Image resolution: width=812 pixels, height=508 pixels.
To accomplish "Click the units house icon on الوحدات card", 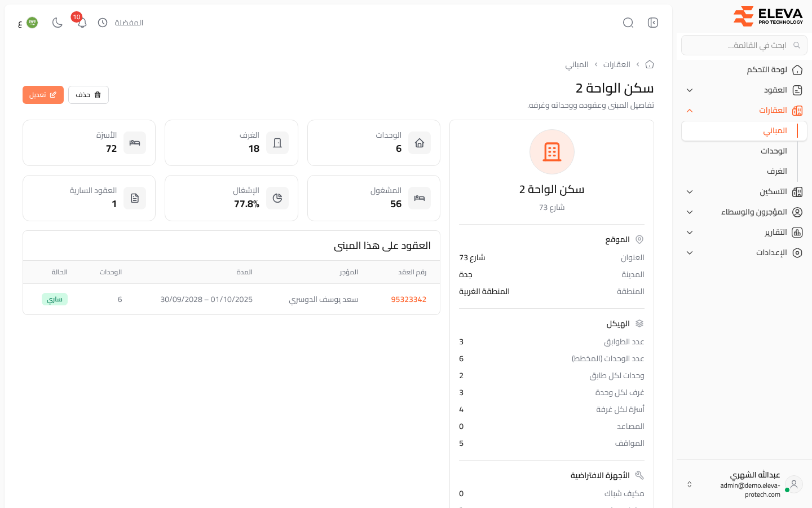I will 420,143.
